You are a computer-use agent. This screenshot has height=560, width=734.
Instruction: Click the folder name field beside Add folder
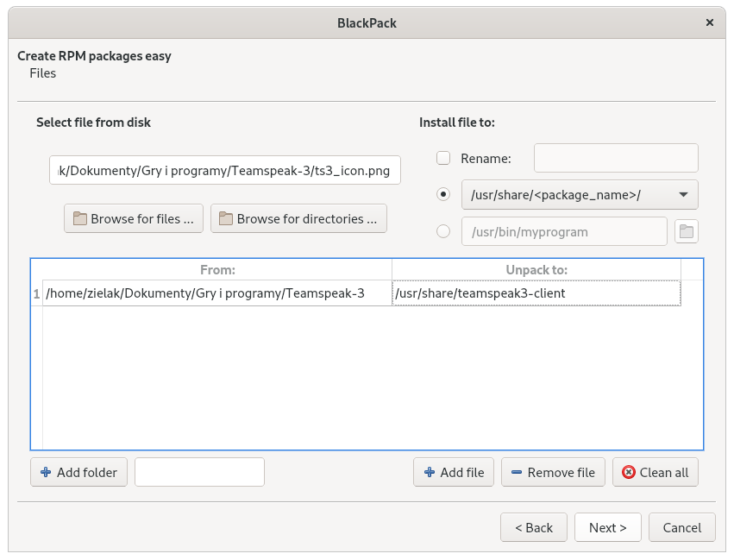tap(199, 472)
